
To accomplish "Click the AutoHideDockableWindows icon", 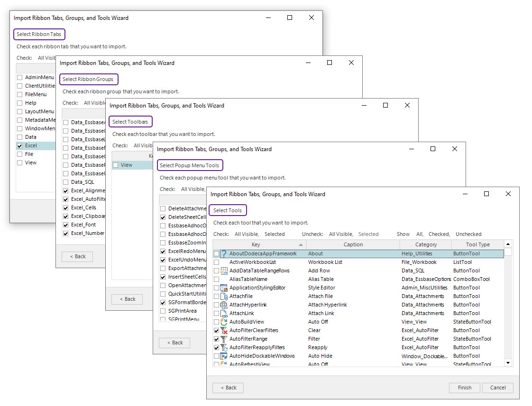I will coord(224,356).
